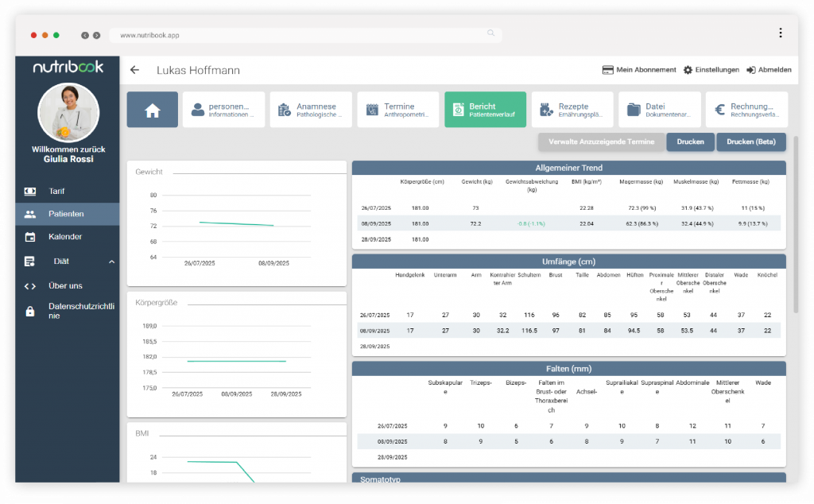This screenshot has height=504, width=814.
Task: Click the Kalender icon in sidebar
Action: click(x=30, y=237)
